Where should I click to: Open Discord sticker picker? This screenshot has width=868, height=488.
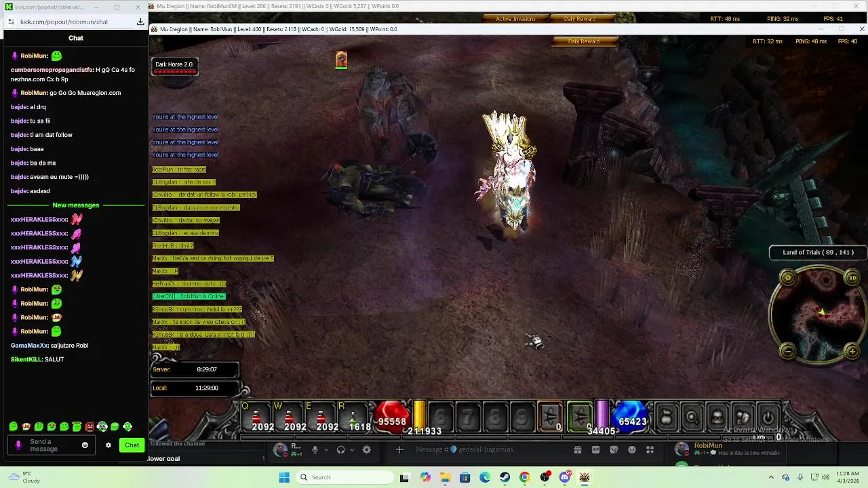(x=614, y=449)
